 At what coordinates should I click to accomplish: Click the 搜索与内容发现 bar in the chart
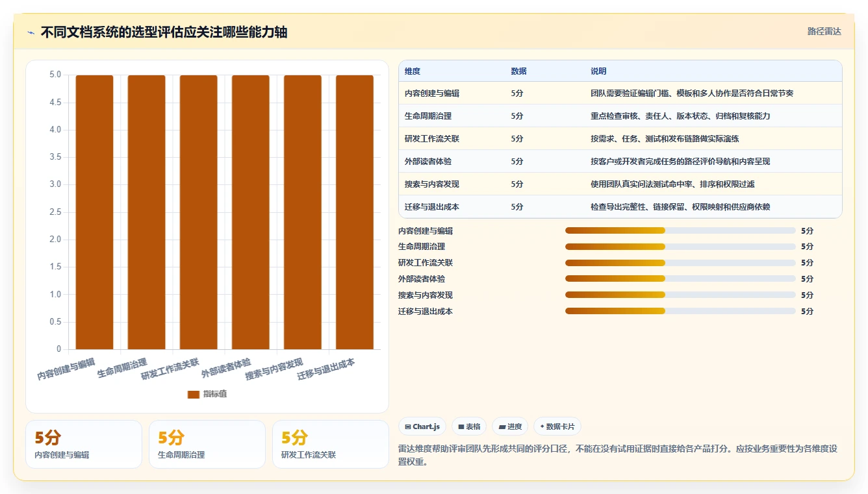pyautogui.click(x=302, y=212)
